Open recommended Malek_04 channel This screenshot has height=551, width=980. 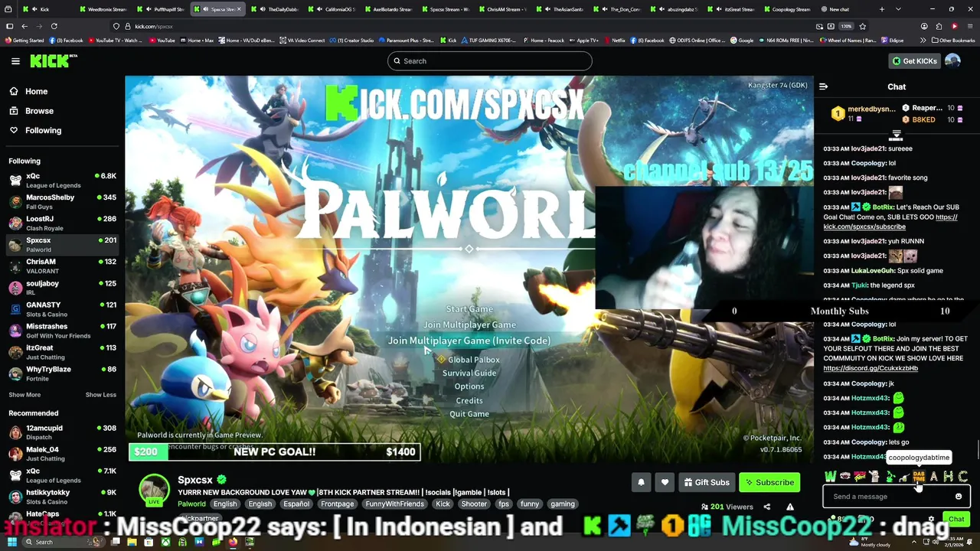tap(63, 454)
